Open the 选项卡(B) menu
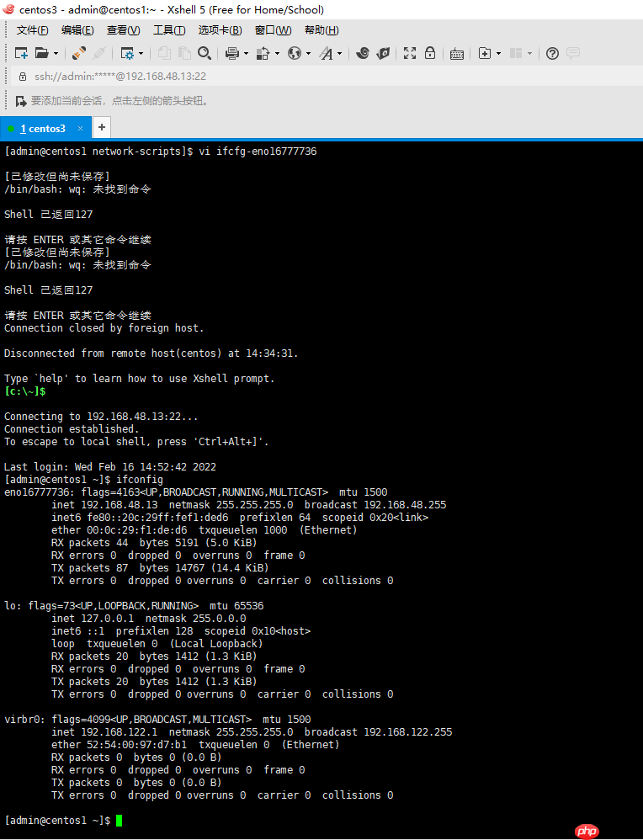The height and width of the screenshot is (840, 643). click(221, 30)
